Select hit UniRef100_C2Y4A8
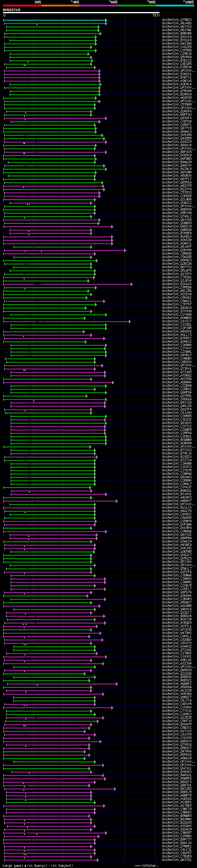This screenshot has width=197, height=868. coord(177,315)
